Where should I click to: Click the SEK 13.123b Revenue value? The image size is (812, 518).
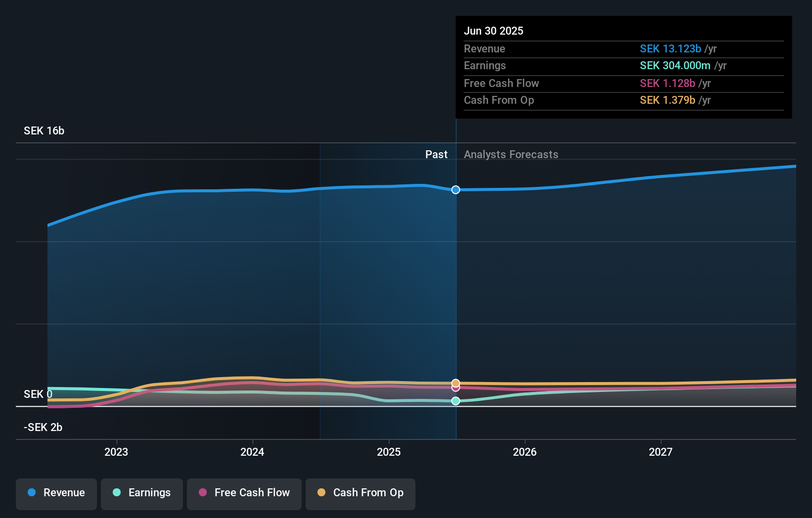(671, 48)
